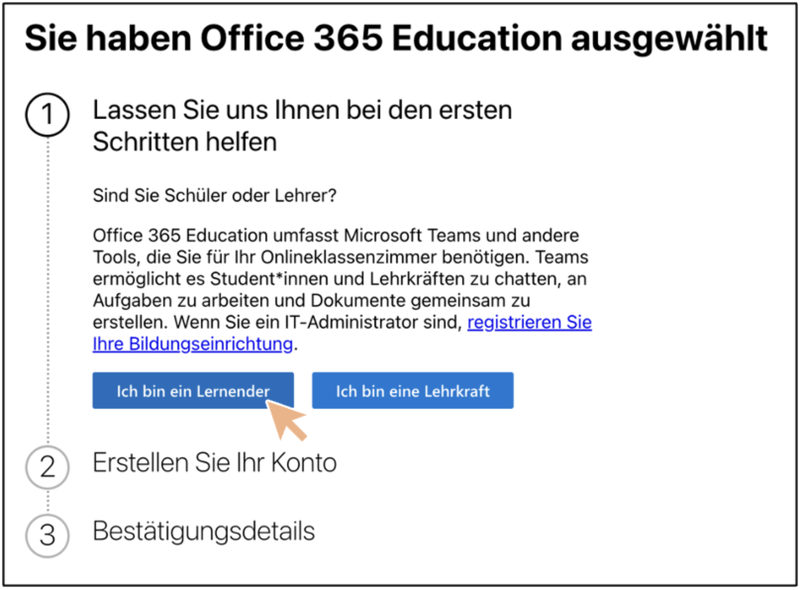800x590 pixels.
Task: Open 'registrieren Sie Ihre Bildungseinrichtung' link
Action: coord(529,322)
